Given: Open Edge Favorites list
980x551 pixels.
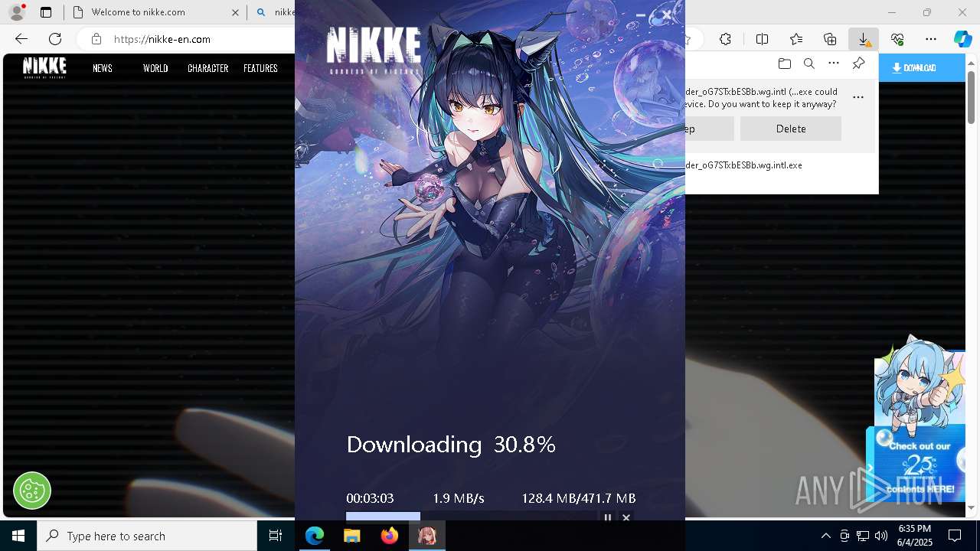Looking at the screenshot, I should click(796, 39).
